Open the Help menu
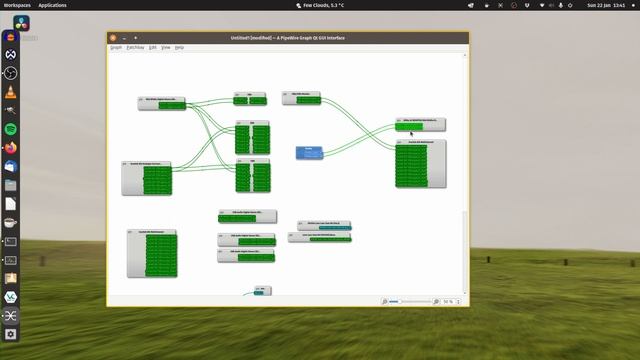Screen dimensions: 640x360 179,47
